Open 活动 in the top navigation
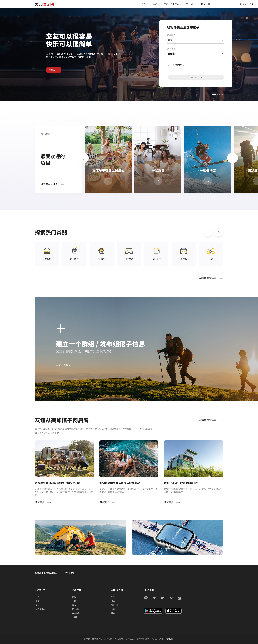258x644 pixels. coord(155,4)
